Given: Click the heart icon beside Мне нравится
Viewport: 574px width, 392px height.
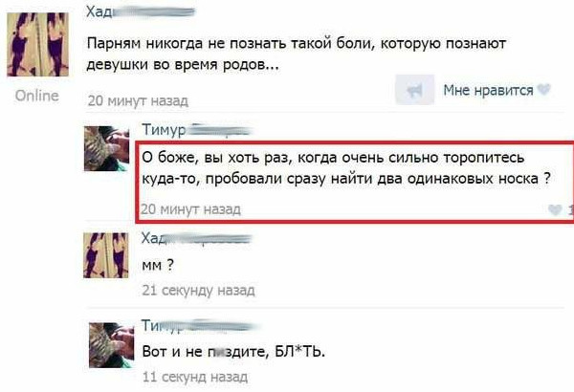Looking at the screenshot, I should [544, 89].
